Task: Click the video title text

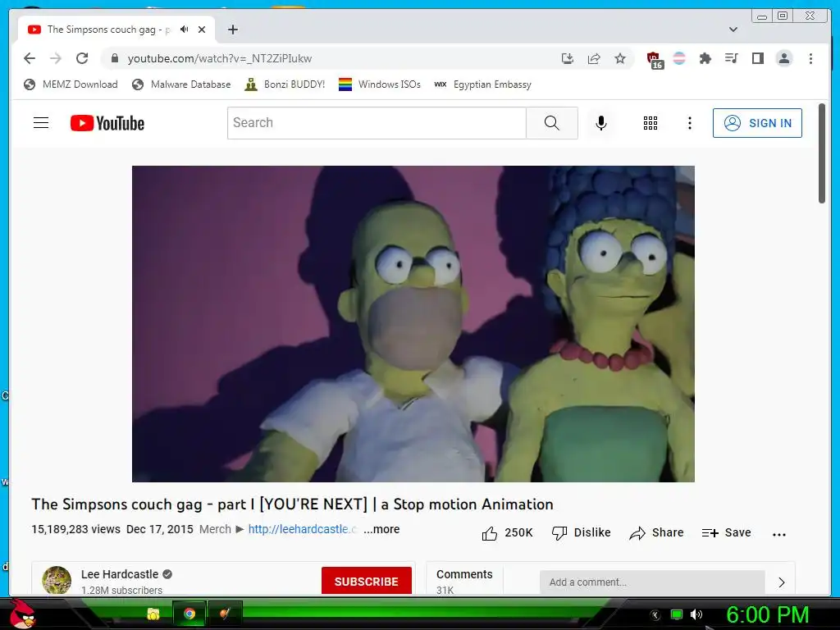Action: pos(292,504)
